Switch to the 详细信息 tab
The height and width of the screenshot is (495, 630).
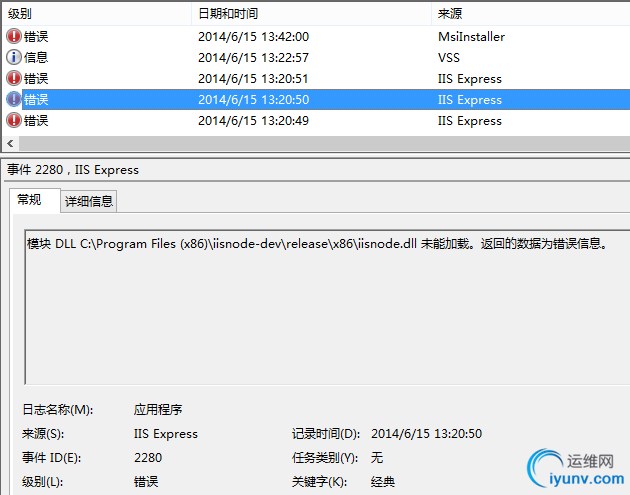pyautogui.click(x=89, y=201)
